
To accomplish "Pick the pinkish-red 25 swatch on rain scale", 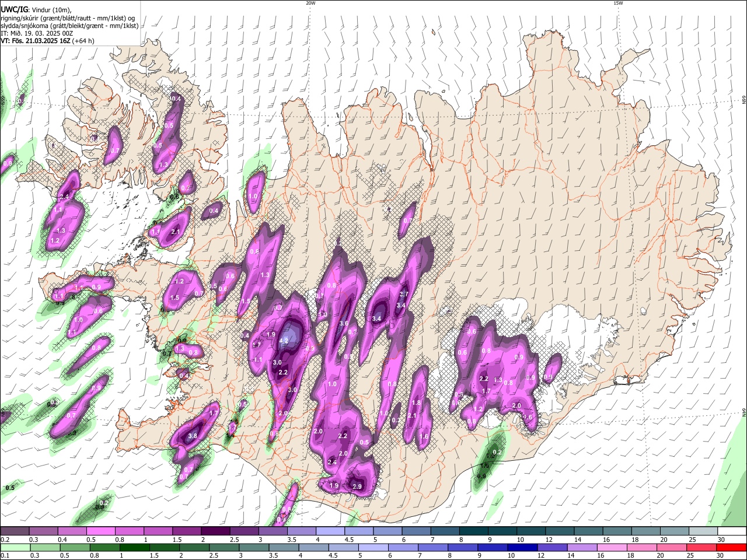I will coord(701,547).
